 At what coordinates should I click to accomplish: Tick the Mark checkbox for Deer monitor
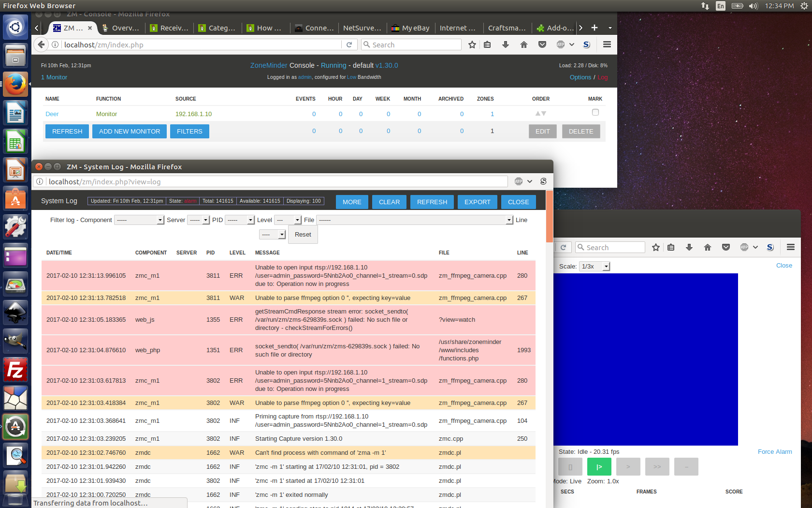click(x=595, y=112)
